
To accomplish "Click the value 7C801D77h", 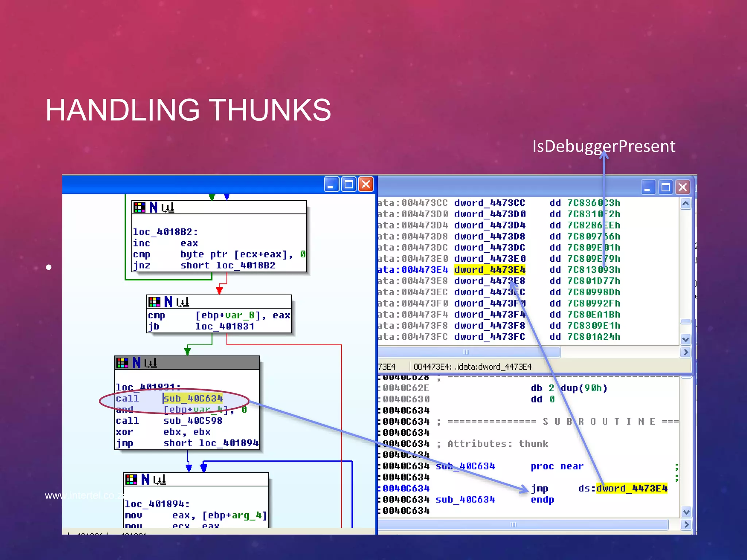I will tap(593, 281).
